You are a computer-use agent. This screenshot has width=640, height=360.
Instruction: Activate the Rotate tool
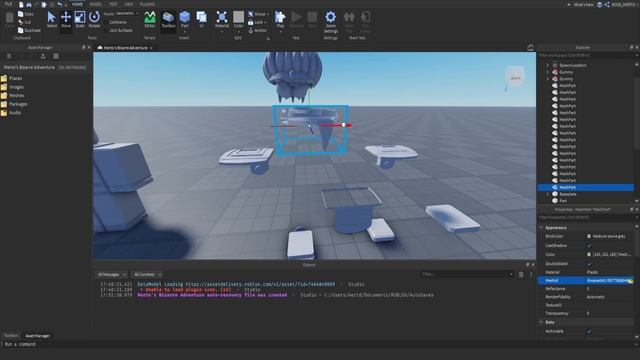click(x=94, y=20)
